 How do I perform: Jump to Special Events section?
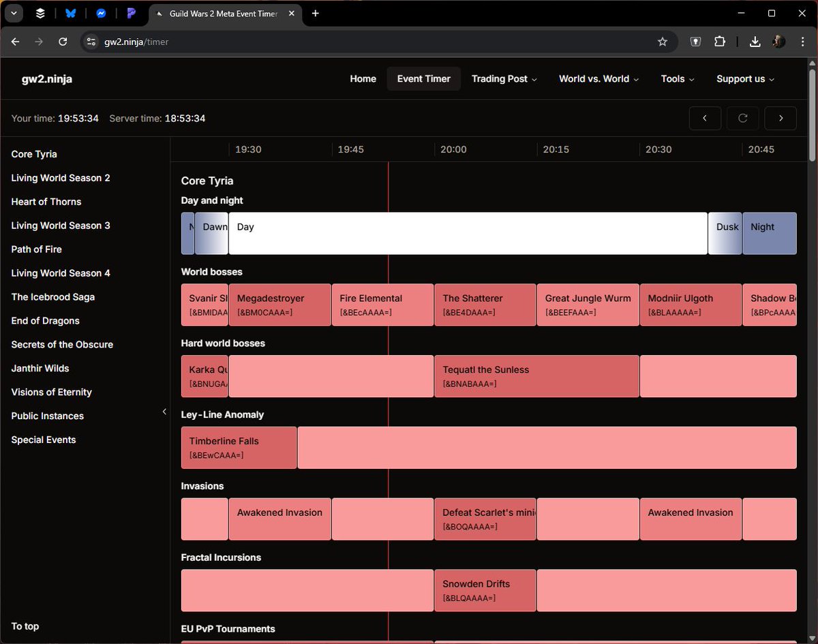(44, 440)
